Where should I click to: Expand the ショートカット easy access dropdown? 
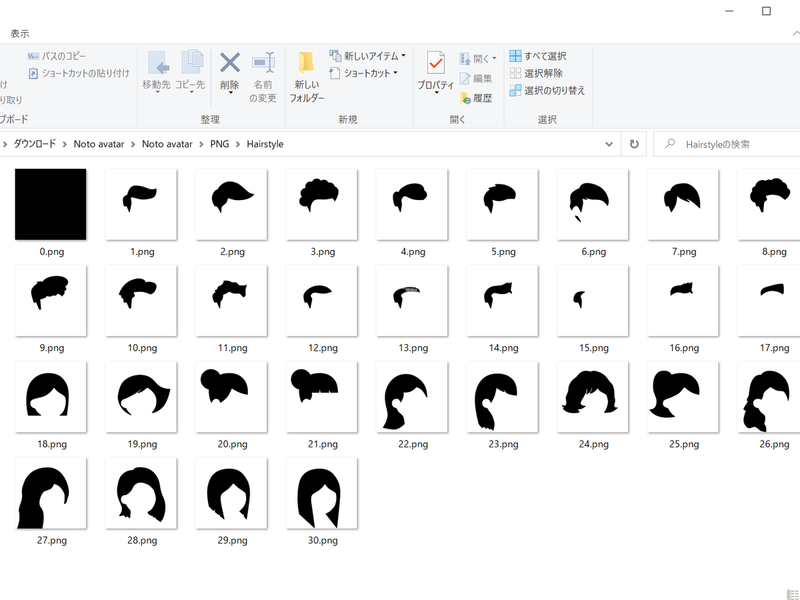[364, 73]
